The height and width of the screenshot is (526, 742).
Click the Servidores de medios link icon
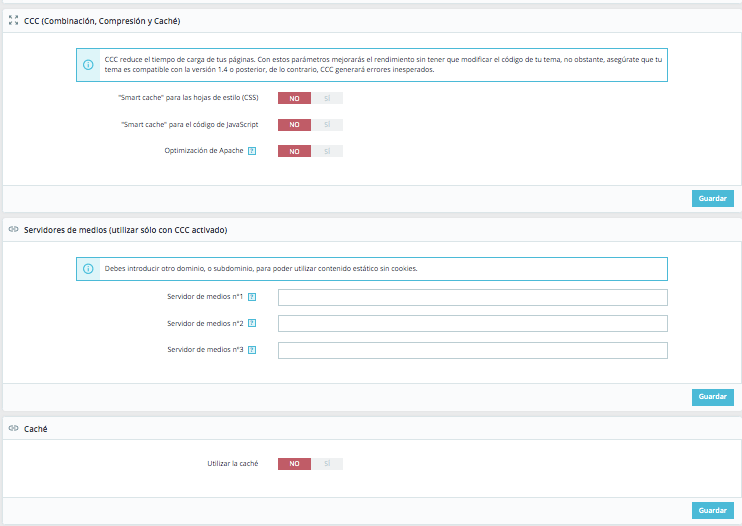click(x=13, y=229)
